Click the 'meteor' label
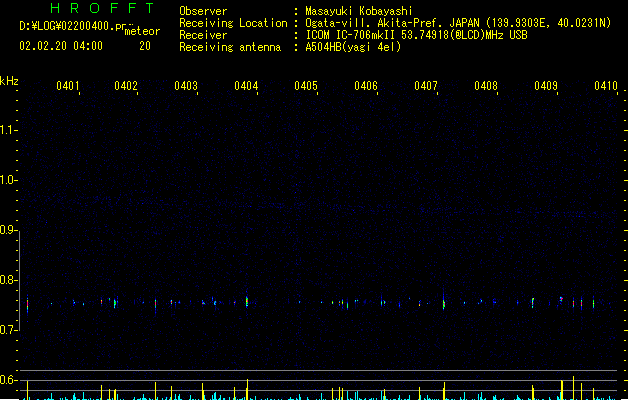Image resolution: width=629 pixels, height=400 pixels. click(x=142, y=31)
